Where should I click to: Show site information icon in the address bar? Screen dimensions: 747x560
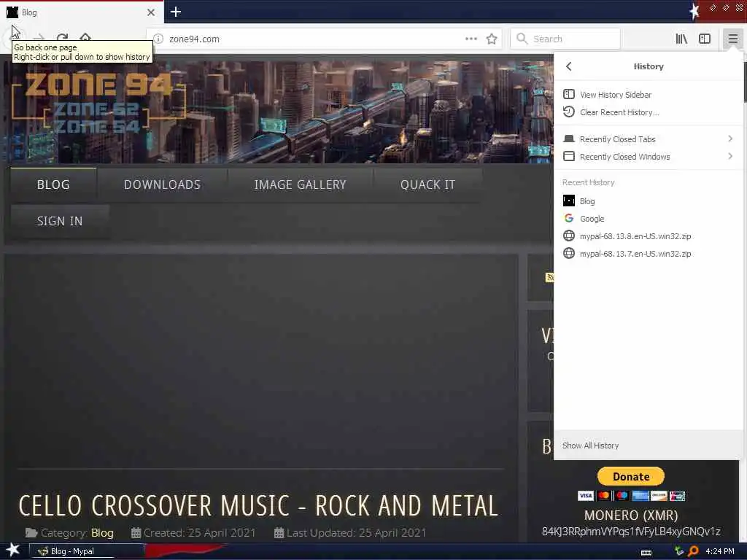[158, 39]
